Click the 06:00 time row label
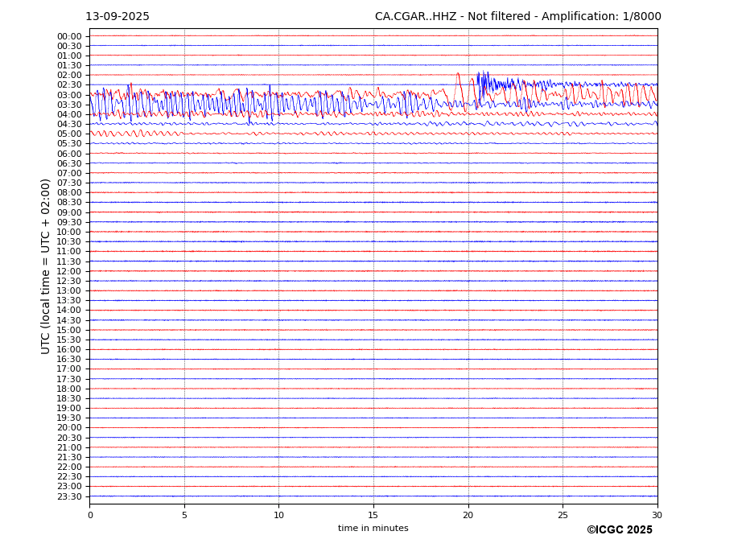This screenshot has height=560, width=746. click(69, 154)
